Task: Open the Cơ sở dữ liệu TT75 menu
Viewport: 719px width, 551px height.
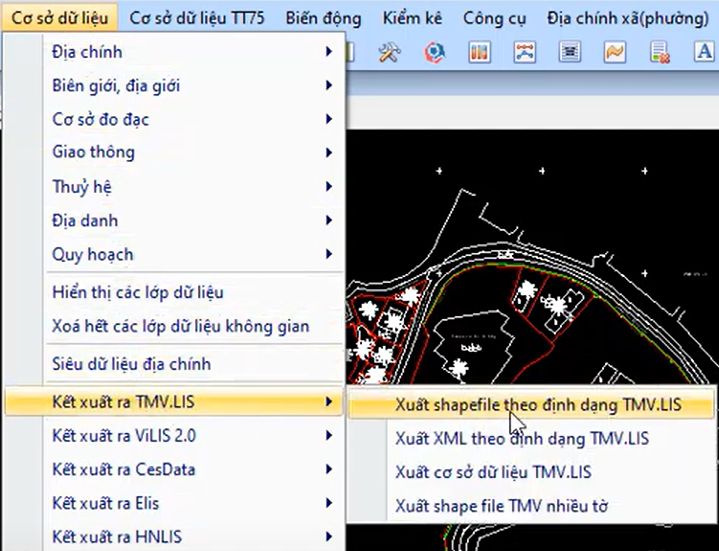Action: [x=197, y=18]
